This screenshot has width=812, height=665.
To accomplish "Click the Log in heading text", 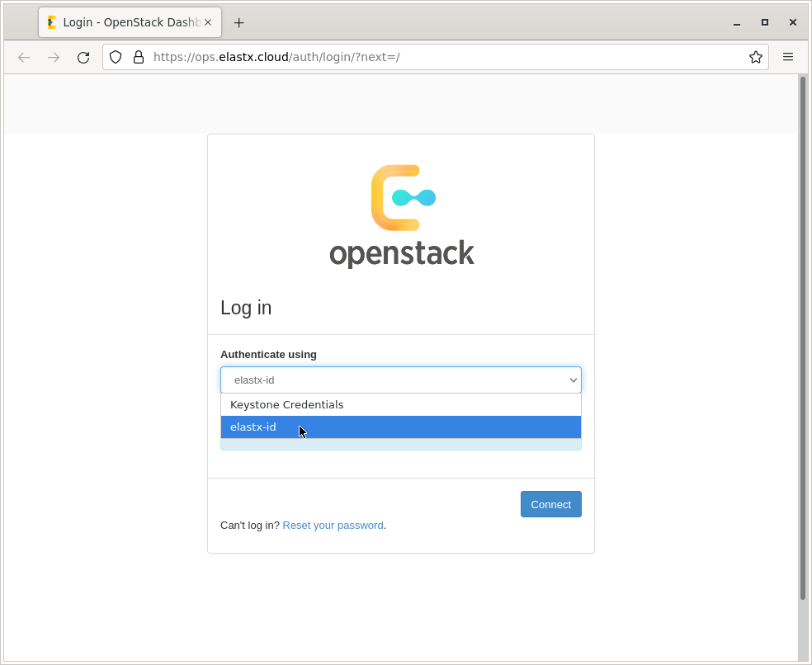I will tap(245, 307).
